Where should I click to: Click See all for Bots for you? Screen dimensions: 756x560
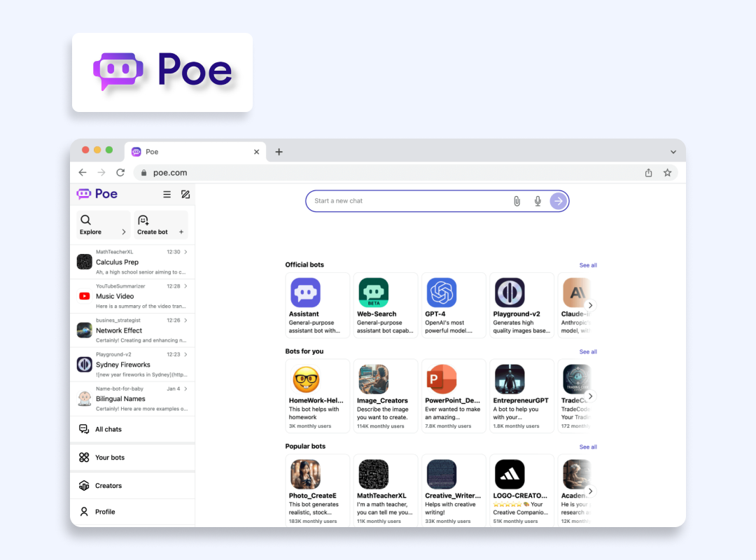point(588,351)
